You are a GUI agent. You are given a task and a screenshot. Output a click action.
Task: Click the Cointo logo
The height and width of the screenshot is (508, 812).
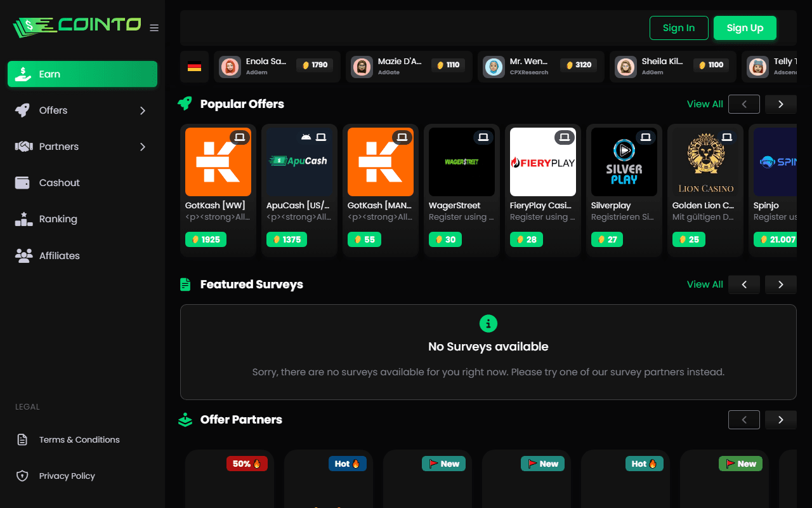[x=77, y=26]
